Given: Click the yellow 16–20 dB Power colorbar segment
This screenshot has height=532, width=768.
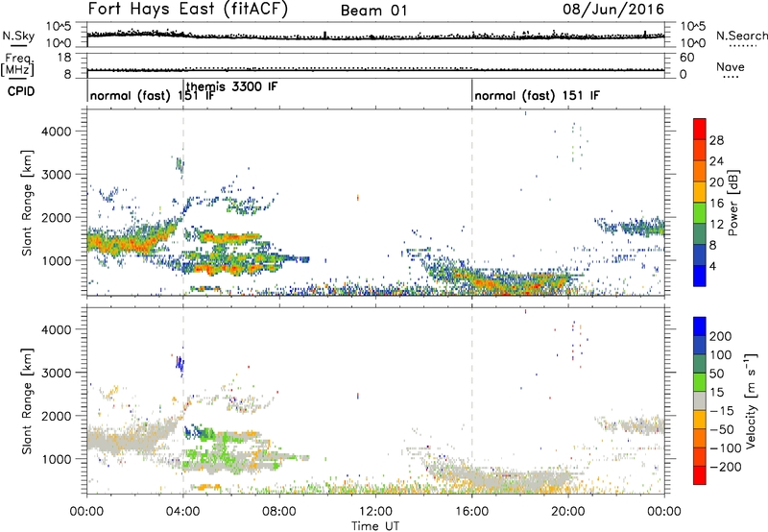Looking at the screenshot, I should [700, 192].
